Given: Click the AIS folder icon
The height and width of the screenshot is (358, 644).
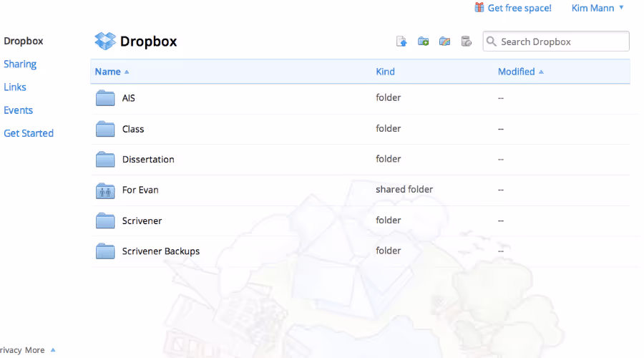Looking at the screenshot, I should [105, 98].
